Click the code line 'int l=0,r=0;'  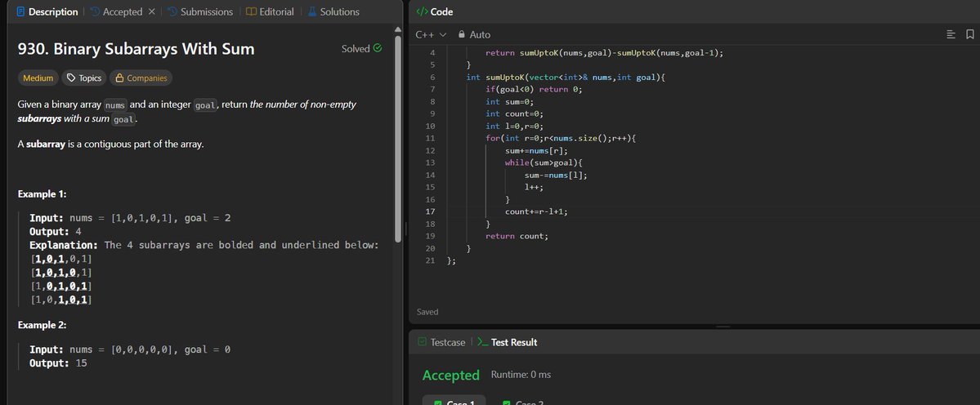coord(514,126)
